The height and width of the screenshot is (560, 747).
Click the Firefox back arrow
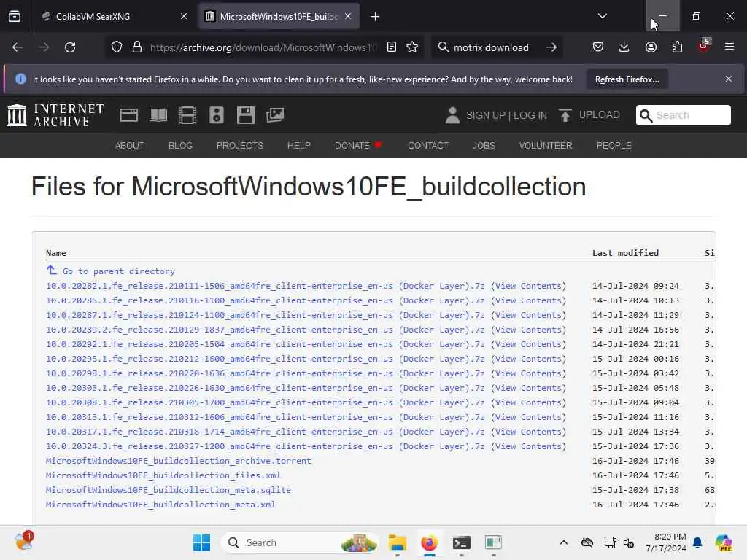pyautogui.click(x=18, y=47)
